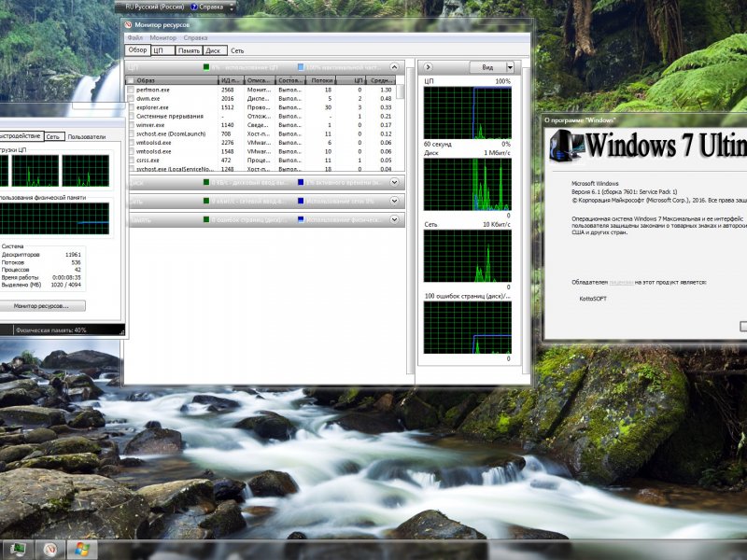The height and width of the screenshot is (560, 747).
Task: Click the Вид button above the graphs
Action: tap(487, 67)
